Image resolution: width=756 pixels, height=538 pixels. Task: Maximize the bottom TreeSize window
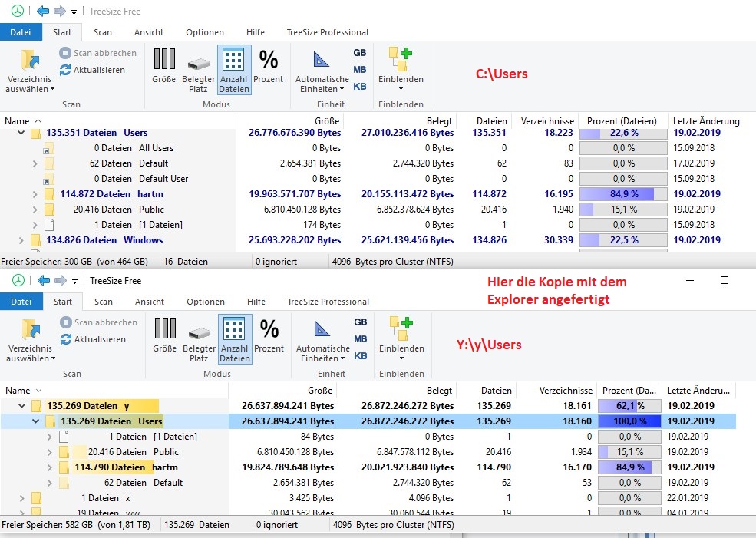click(725, 281)
